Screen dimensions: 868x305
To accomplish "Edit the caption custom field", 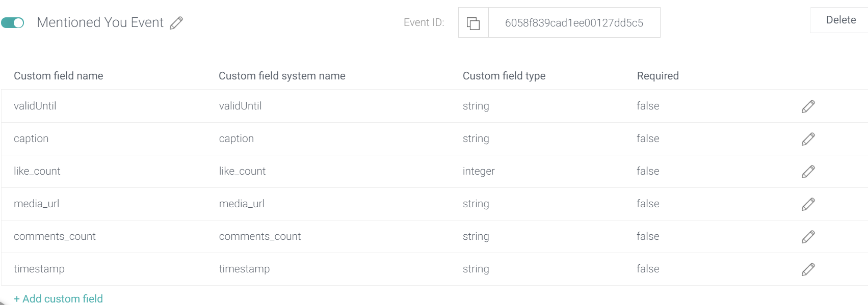I will (x=808, y=139).
